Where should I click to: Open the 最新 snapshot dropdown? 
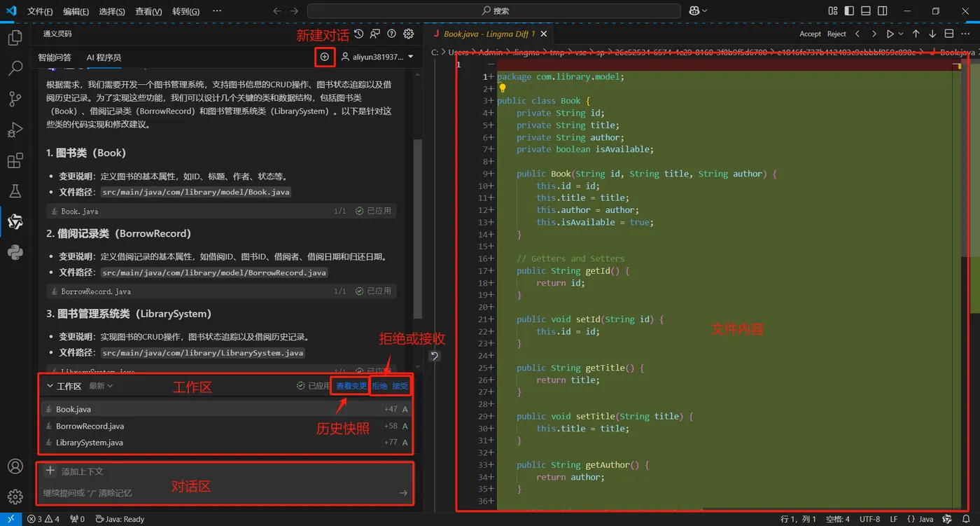click(101, 386)
